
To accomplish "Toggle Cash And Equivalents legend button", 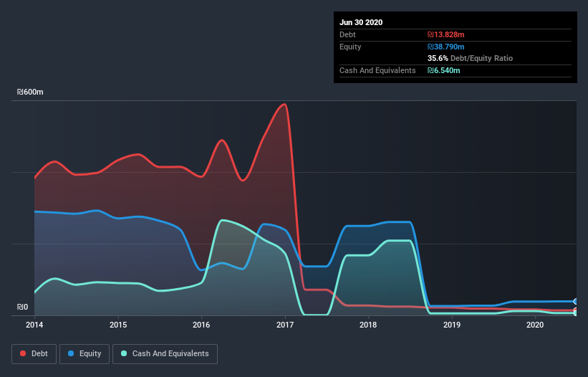I will [165, 354].
